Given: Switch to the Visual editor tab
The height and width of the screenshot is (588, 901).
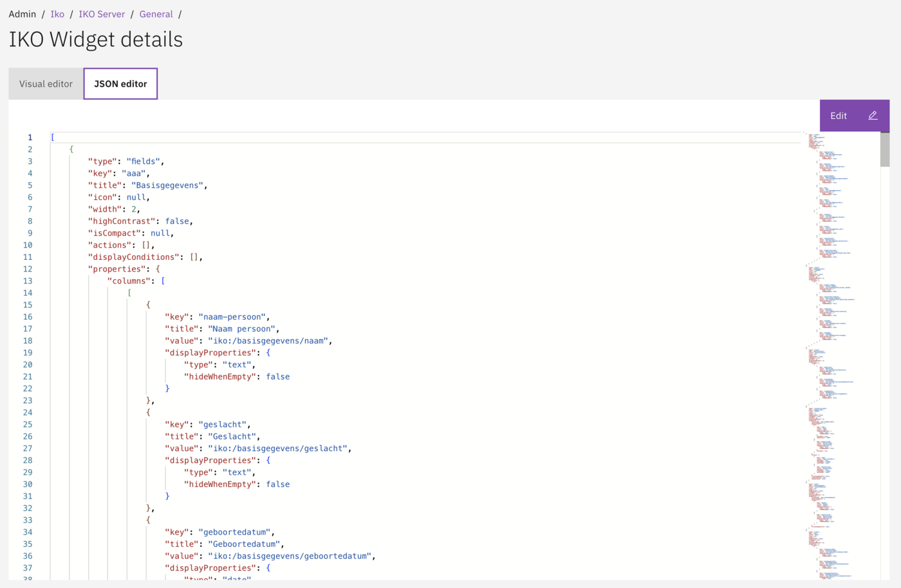Looking at the screenshot, I should pyautogui.click(x=45, y=84).
